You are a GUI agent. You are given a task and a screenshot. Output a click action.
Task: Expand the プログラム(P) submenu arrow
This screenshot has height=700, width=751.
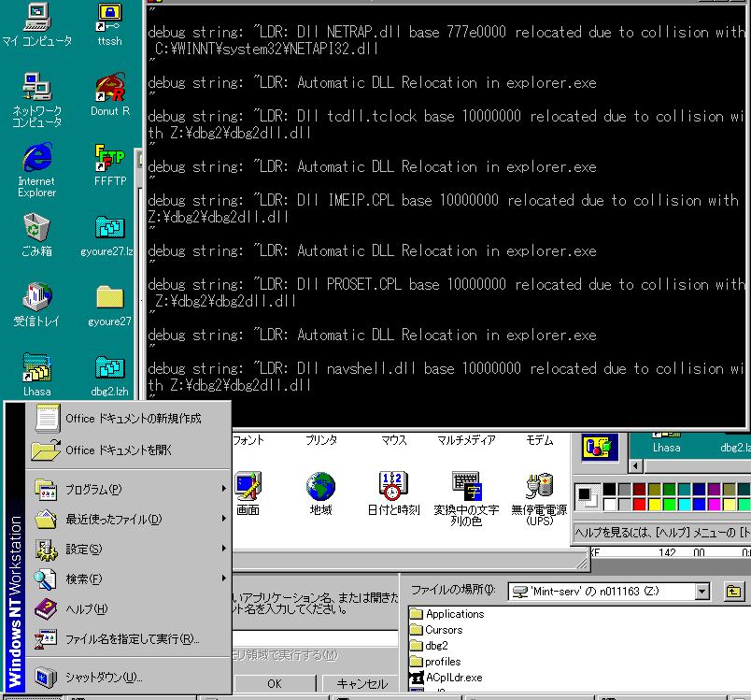[223, 489]
